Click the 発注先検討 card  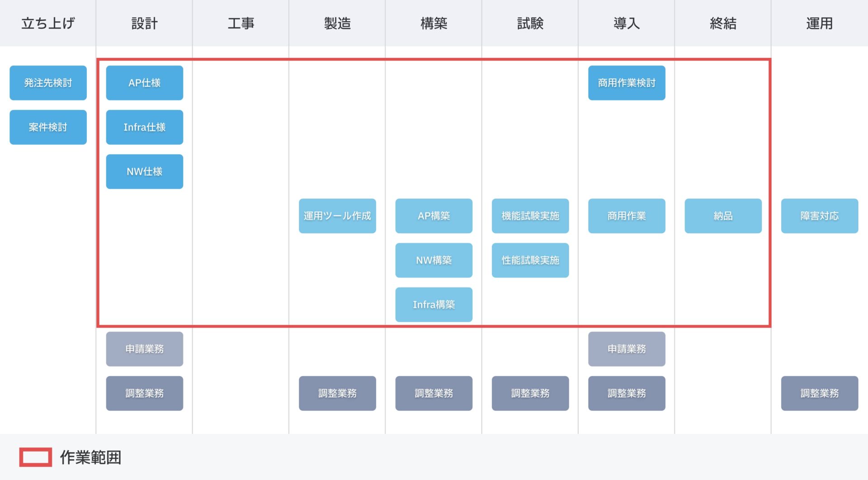[48, 83]
